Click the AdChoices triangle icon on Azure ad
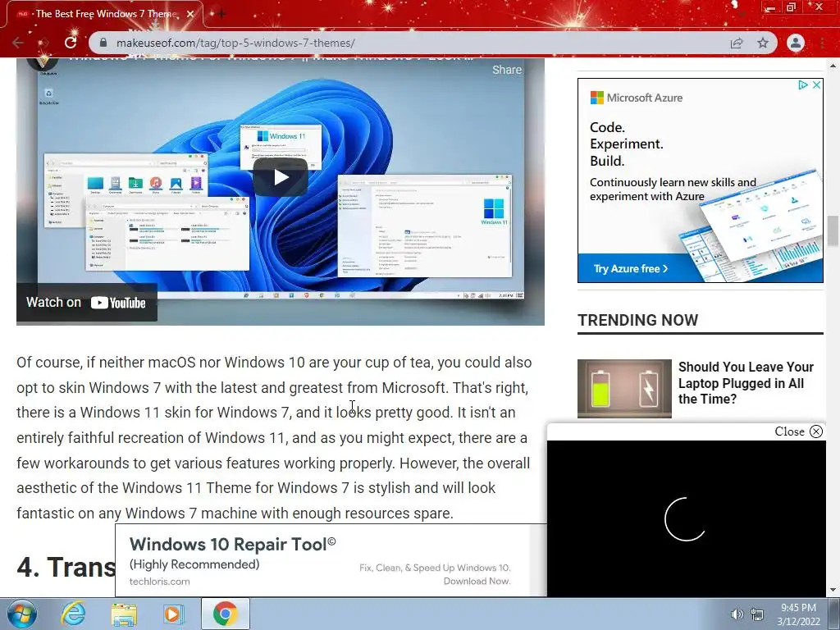This screenshot has width=840, height=630. click(802, 84)
